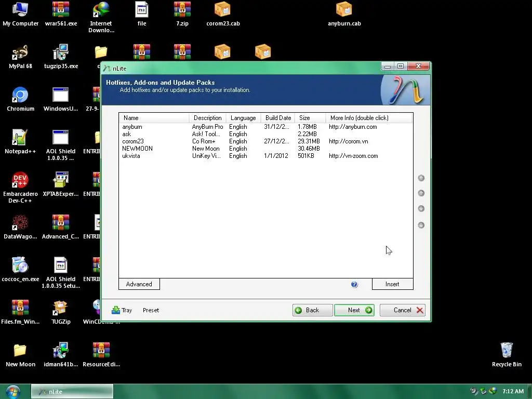Select the ukvista row
The width and height of the screenshot is (532, 399).
(266, 156)
